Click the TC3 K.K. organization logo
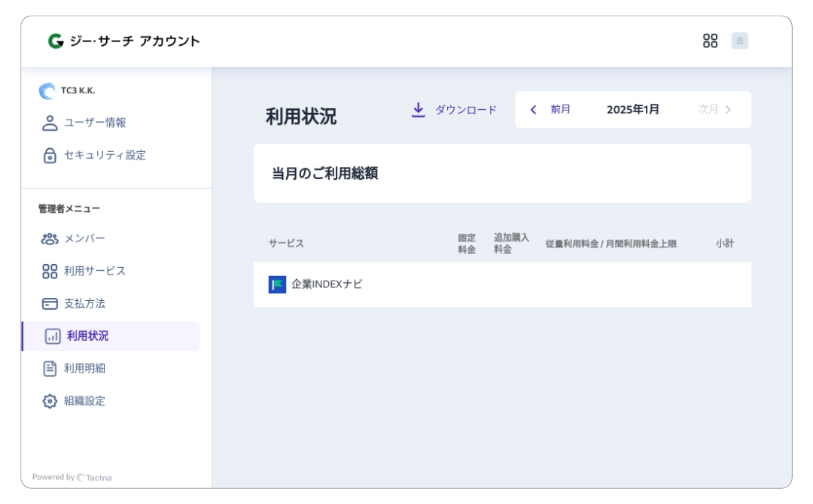The height and width of the screenshot is (504, 813). coord(47,90)
